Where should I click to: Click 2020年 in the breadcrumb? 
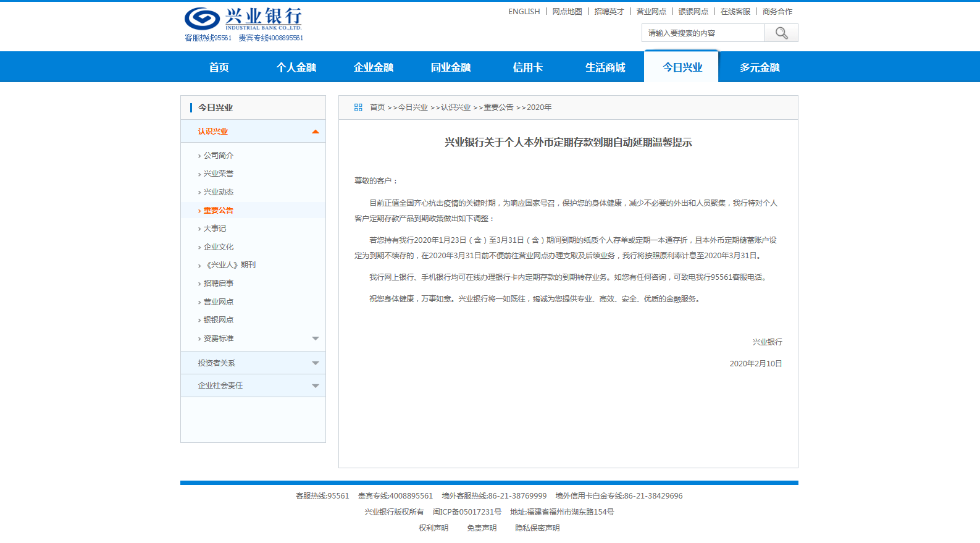pos(539,107)
